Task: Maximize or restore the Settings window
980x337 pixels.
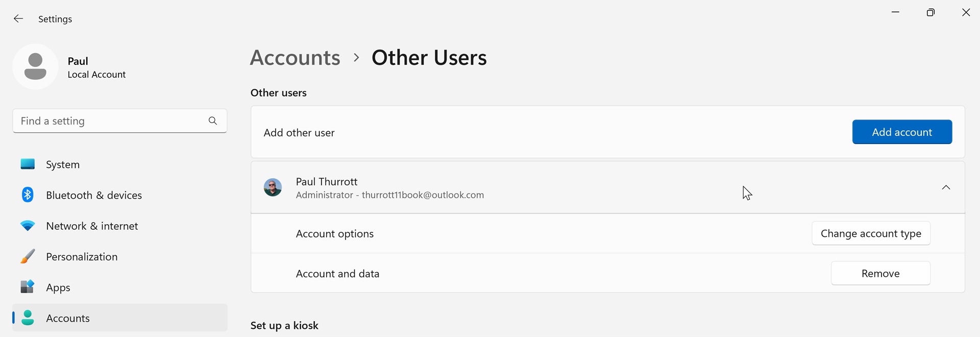Action: [930, 13]
